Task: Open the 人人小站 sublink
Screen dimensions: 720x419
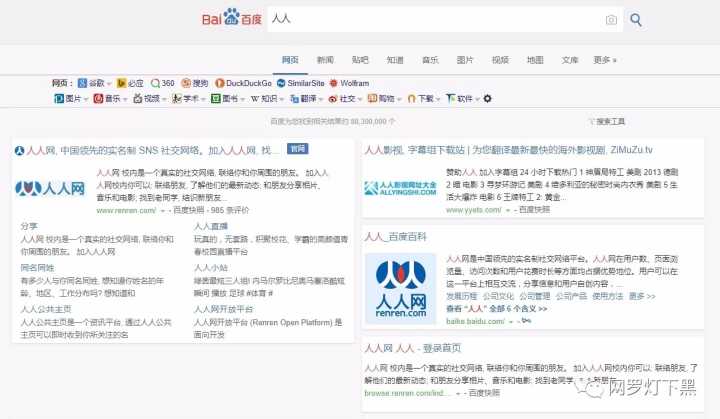Action: pyautogui.click(x=211, y=267)
